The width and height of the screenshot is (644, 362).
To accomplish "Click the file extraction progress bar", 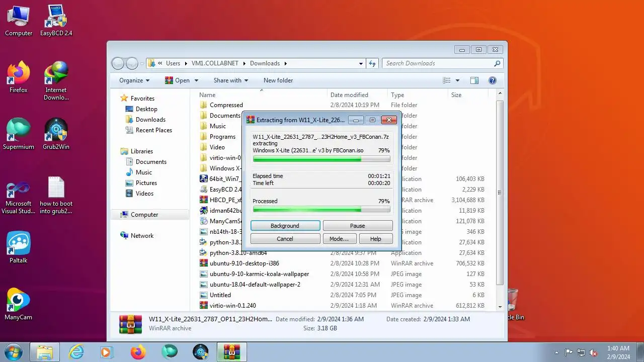I will (321, 159).
